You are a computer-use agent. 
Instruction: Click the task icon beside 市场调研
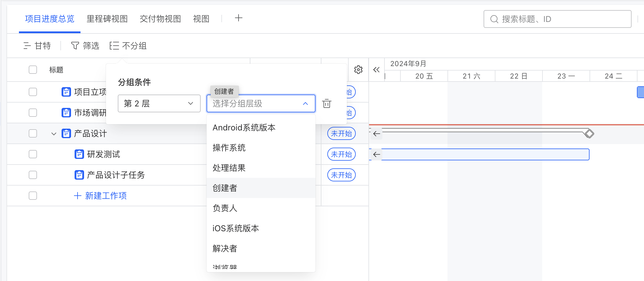tap(66, 113)
